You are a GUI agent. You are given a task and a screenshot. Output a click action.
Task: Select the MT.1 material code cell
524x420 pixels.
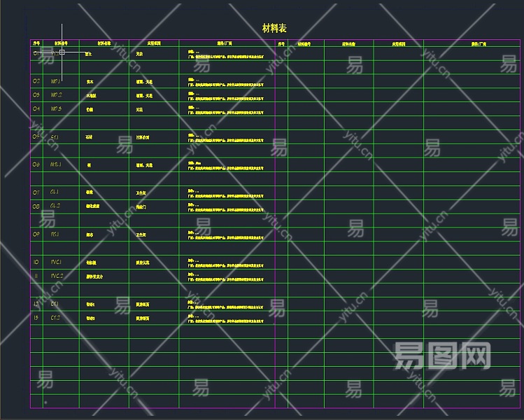(56, 164)
